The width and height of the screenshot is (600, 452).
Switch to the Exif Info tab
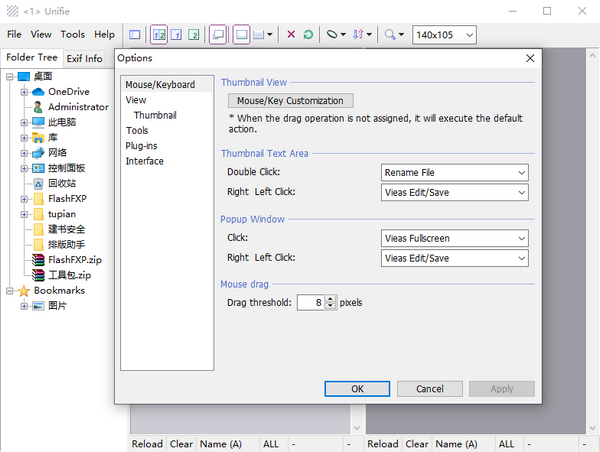(x=84, y=58)
